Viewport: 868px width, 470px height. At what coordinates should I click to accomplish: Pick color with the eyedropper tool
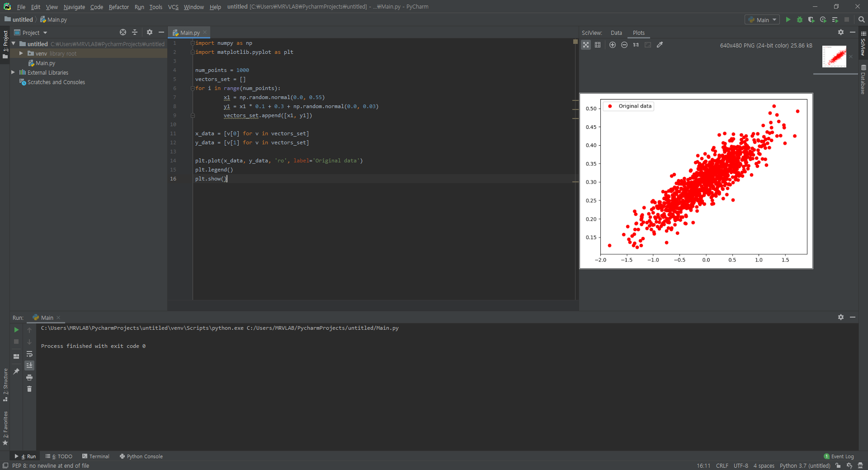(660, 45)
